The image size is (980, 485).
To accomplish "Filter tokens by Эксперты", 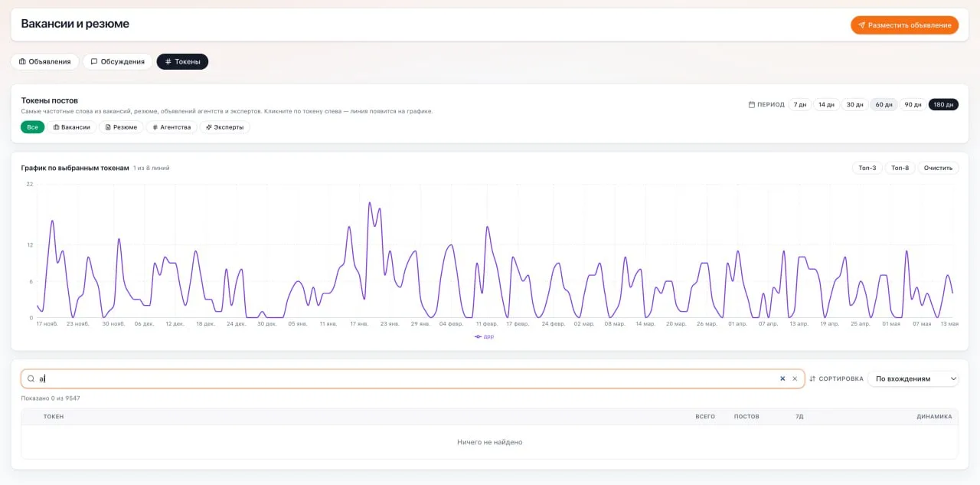I will (x=225, y=127).
